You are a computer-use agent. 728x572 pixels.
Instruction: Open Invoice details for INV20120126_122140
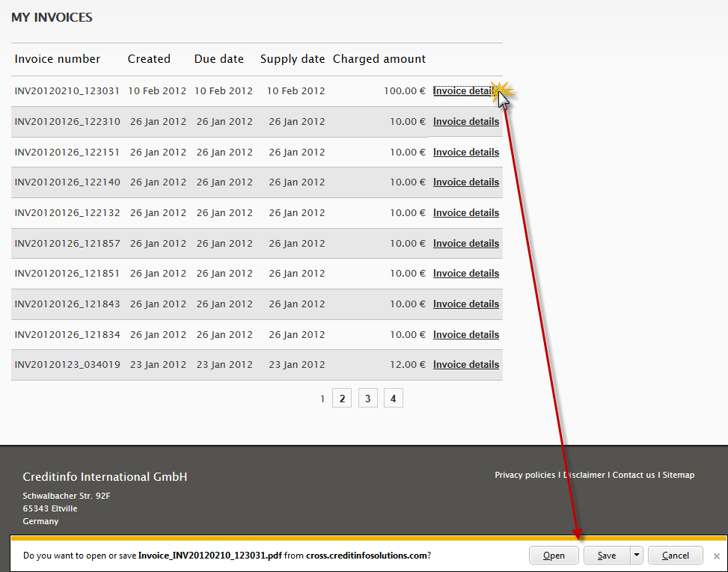(465, 182)
